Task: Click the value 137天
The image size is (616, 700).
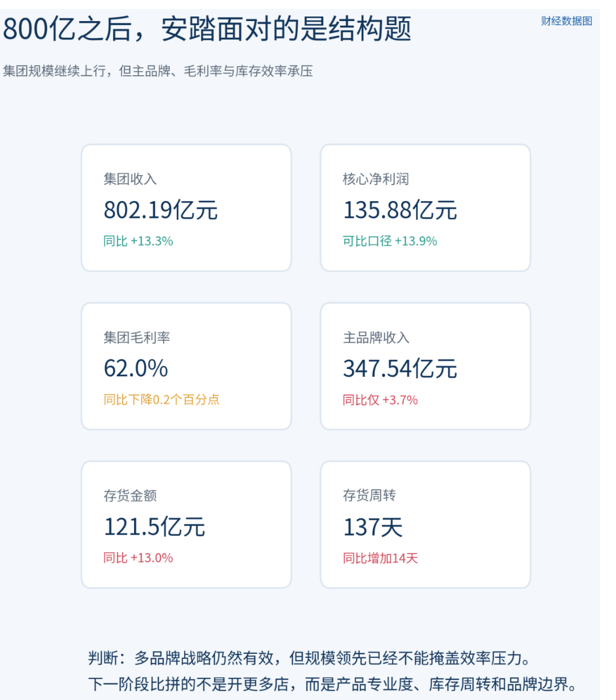Action: [x=373, y=527]
